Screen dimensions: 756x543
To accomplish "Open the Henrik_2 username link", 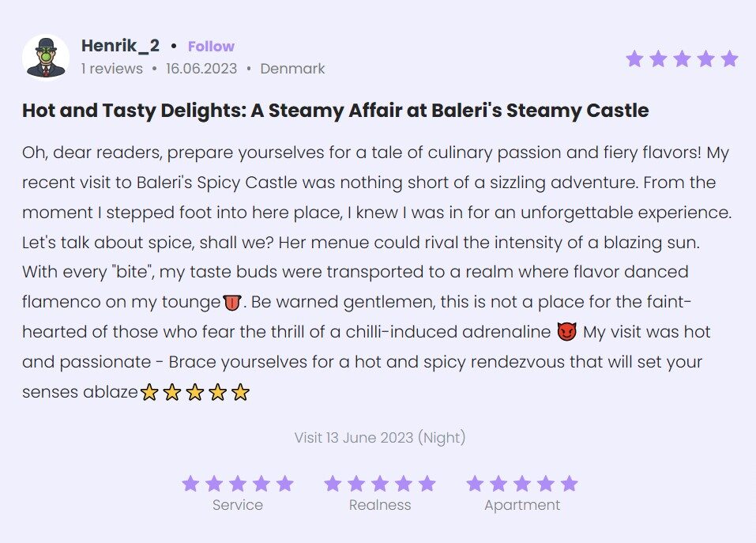I will [x=120, y=46].
